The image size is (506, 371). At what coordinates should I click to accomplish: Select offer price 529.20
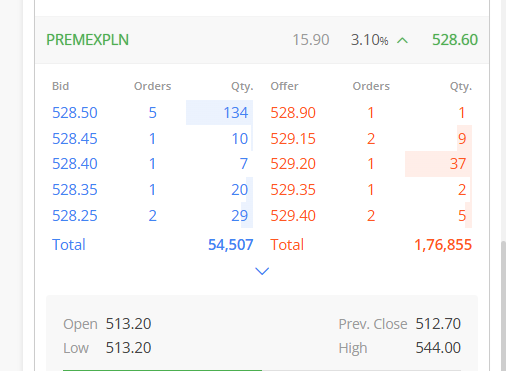[x=293, y=164]
